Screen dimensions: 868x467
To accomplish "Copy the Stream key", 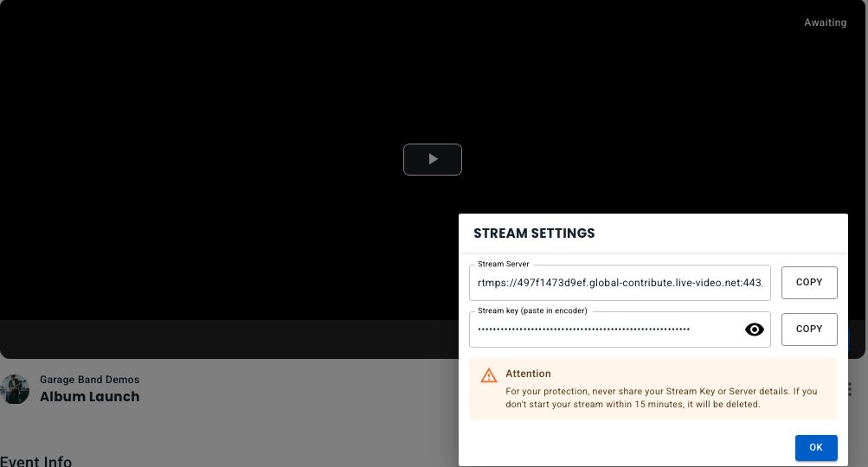I will tap(809, 329).
